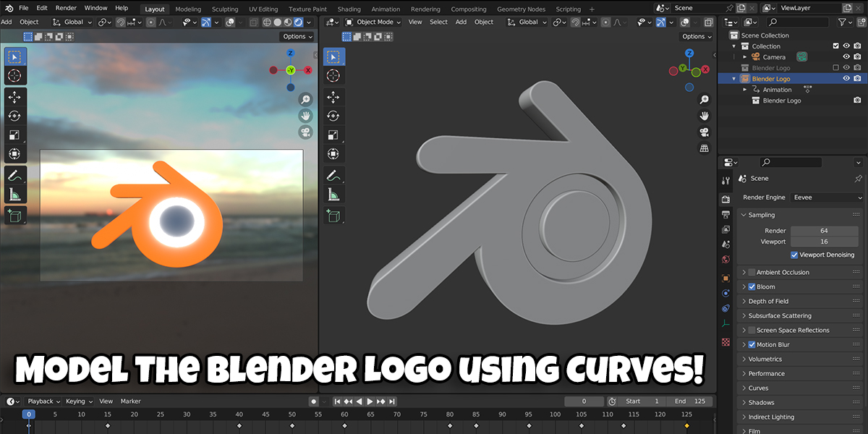The width and height of the screenshot is (868, 434).
Task: Activate the Move tool in the viewport toolbar
Action: point(14,96)
